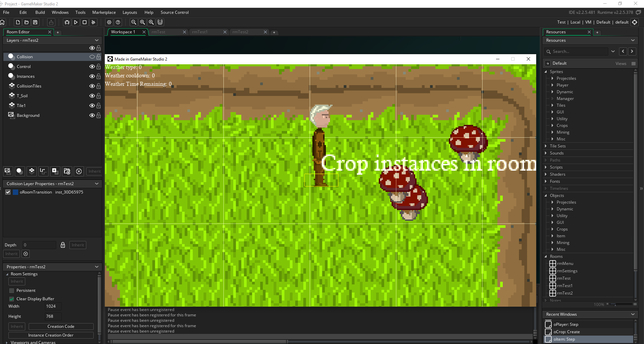Click the blue oRoomTransition colour swatch
This screenshot has width=644, height=344.
[16, 192]
